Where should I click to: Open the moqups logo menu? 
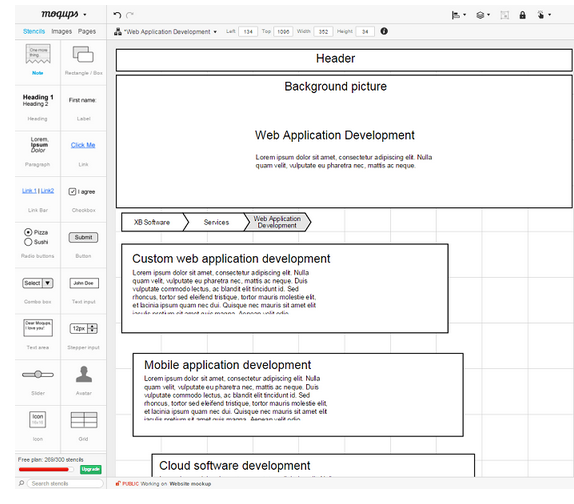(x=63, y=14)
